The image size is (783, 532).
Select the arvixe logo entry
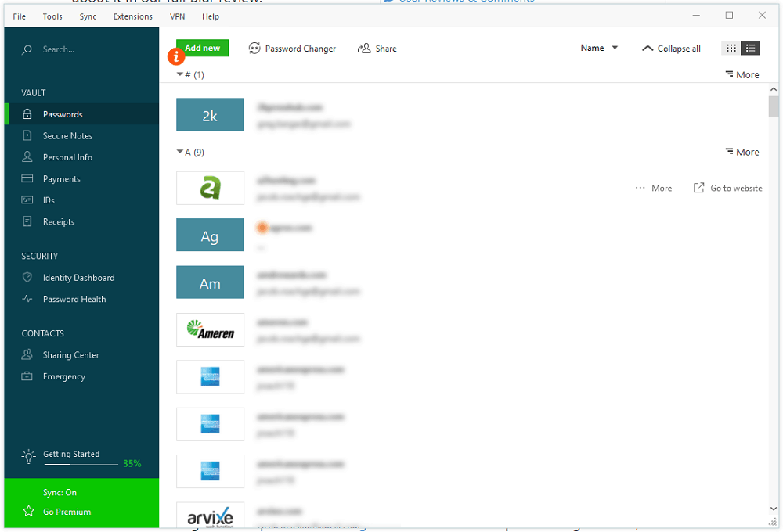[210, 516]
